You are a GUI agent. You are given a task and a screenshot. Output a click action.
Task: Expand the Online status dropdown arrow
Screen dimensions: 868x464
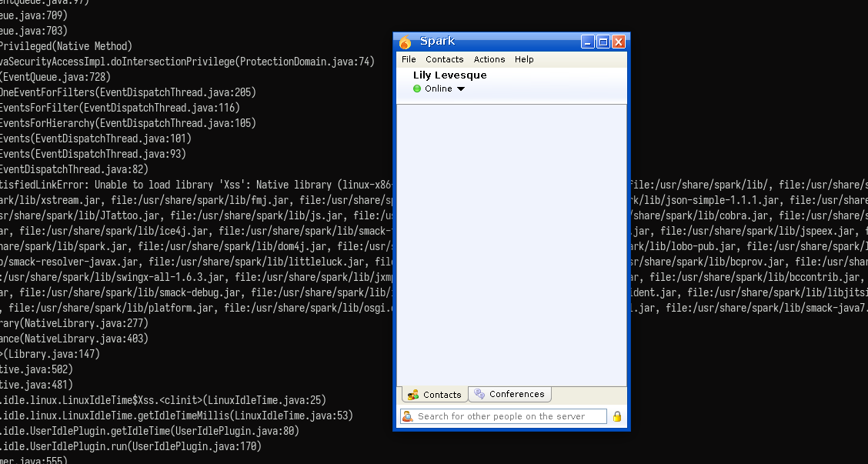[x=461, y=88]
